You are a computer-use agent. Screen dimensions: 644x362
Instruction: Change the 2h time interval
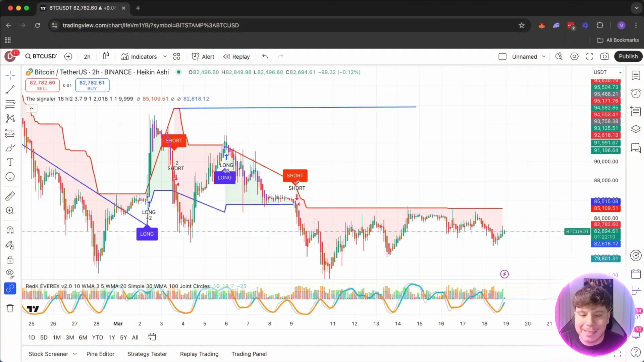coord(87,57)
